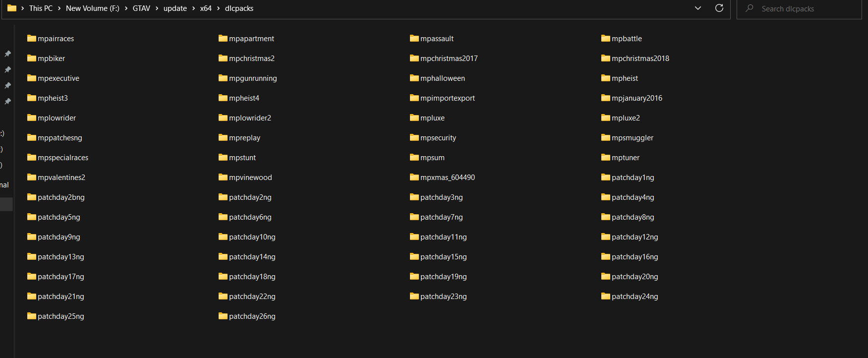The image size is (868, 358).
Task: Click the patchday26ng folder icon
Action: [x=223, y=316]
